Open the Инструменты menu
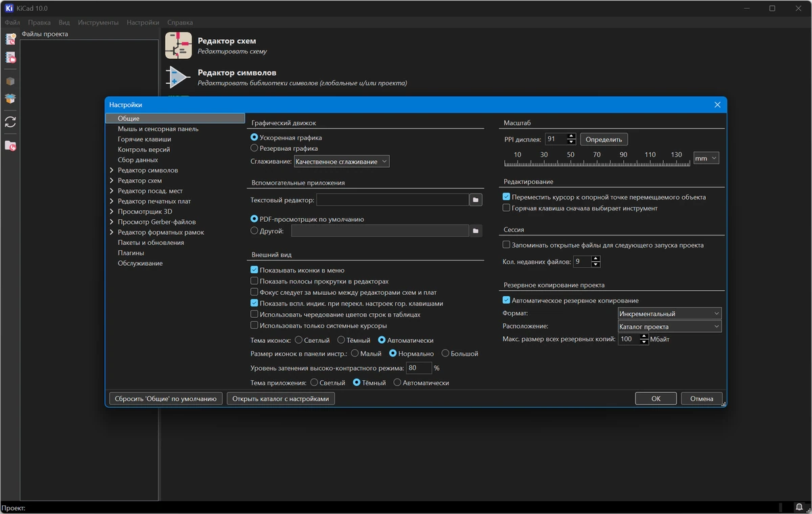812x514 pixels. click(98, 22)
